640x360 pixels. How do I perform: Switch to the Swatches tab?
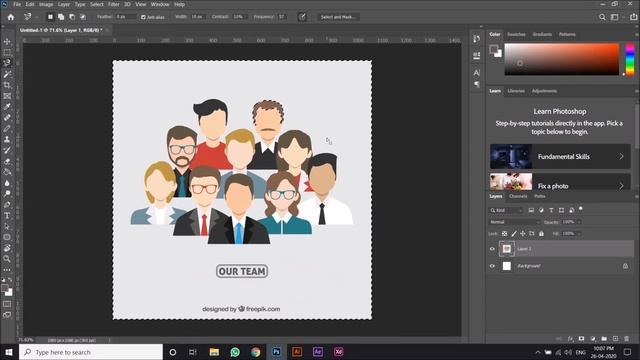coord(516,34)
